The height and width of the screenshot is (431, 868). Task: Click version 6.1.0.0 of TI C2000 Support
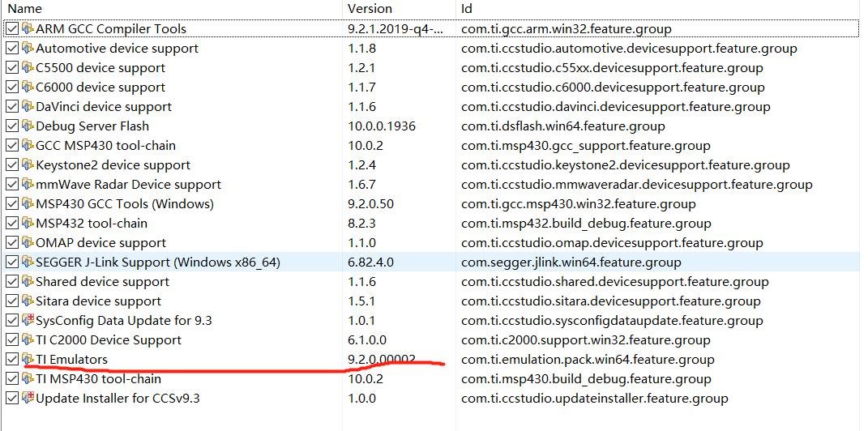point(367,340)
